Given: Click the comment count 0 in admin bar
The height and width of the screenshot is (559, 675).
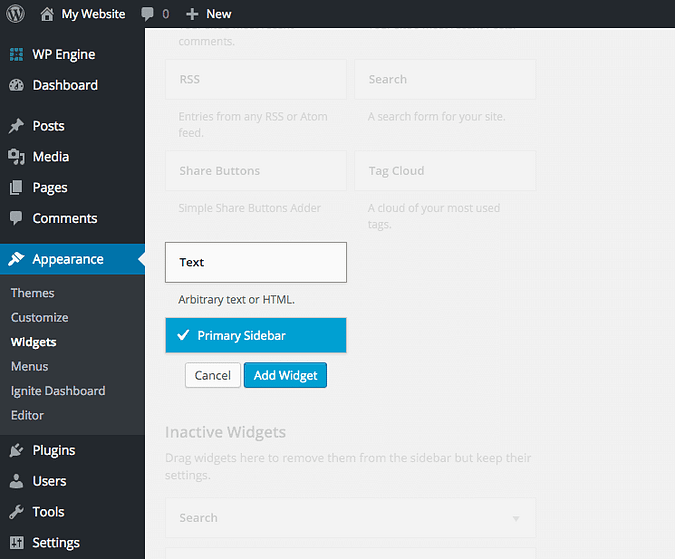Looking at the screenshot, I should tap(166, 14).
